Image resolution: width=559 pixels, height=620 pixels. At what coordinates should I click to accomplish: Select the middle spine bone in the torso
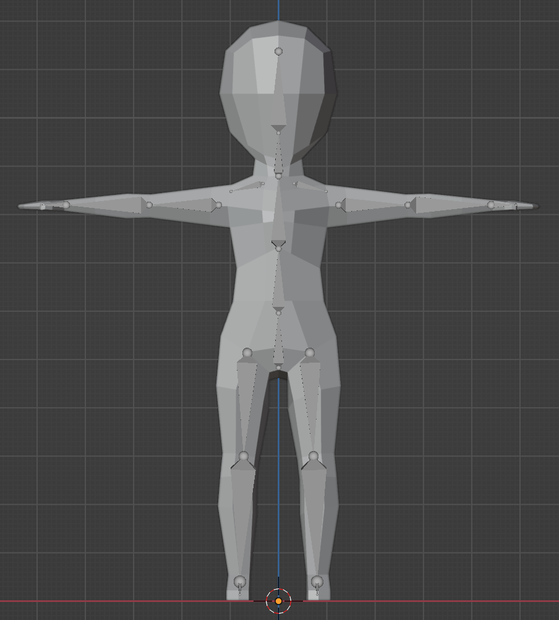tap(278, 281)
